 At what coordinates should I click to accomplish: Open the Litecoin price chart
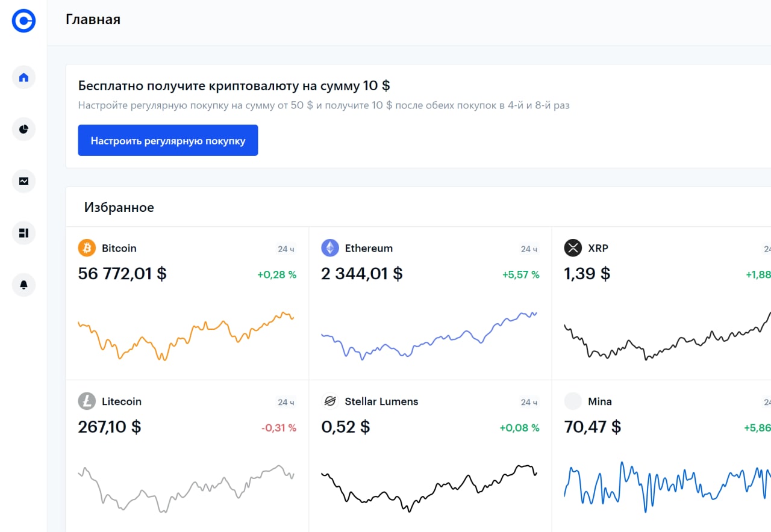point(186,489)
